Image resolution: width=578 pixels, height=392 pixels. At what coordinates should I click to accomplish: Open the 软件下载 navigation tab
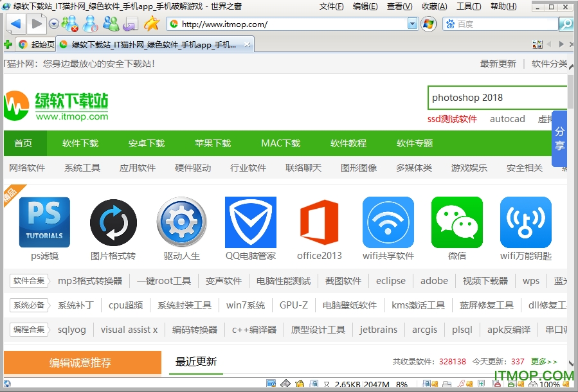[x=80, y=143]
